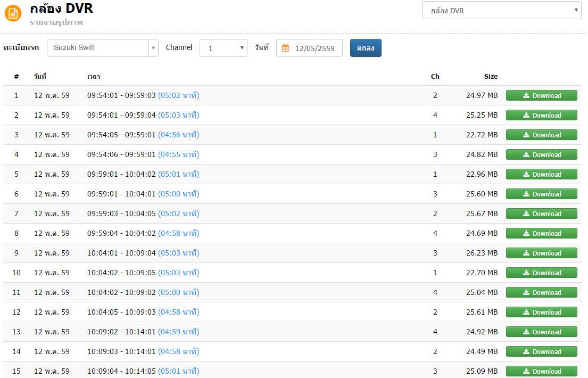Screen dimensions: 588x378
Task: Download row 3 recording, 22.72 MB
Action: [x=541, y=135]
